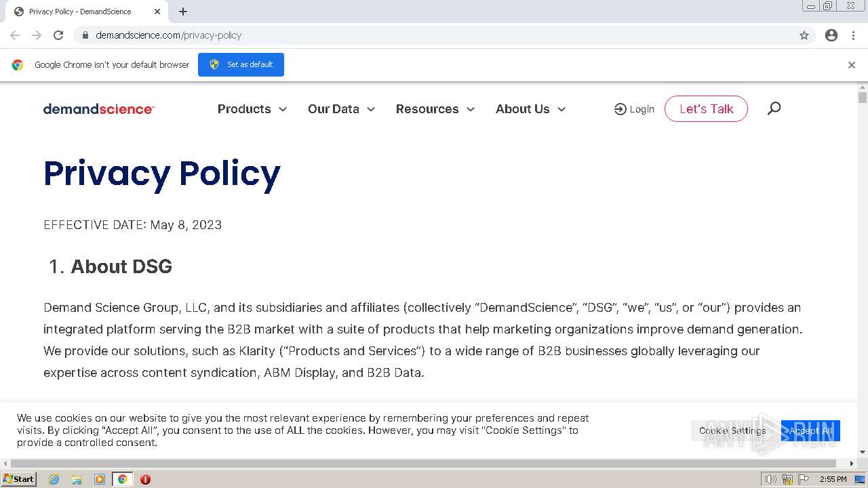Open the Products navigation item
The width and height of the screenshot is (868, 488).
pyautogui.click(x=244, y=109)
